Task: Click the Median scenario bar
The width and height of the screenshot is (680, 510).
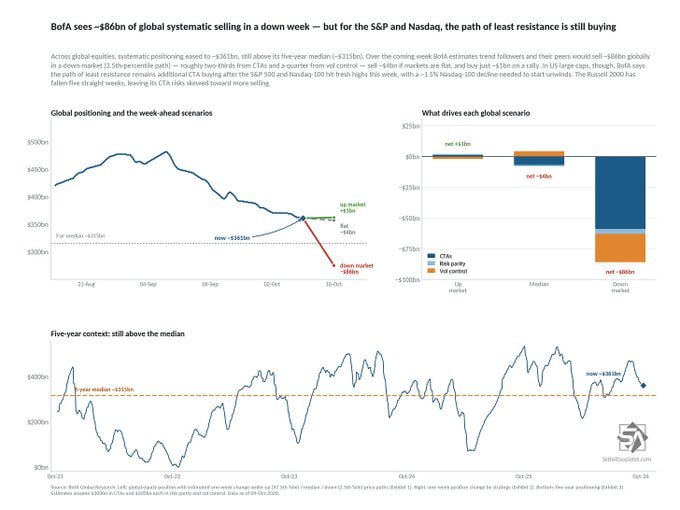Action: tap(539, 158)
